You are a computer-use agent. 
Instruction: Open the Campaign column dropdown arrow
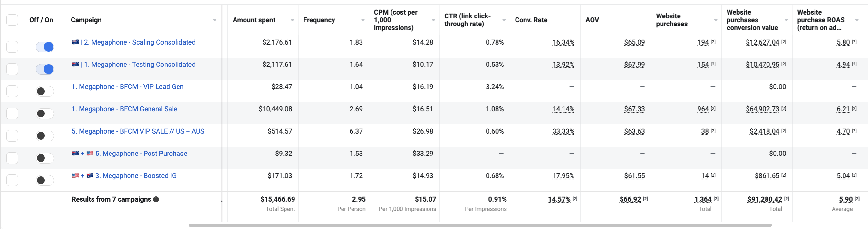(214, 20)
